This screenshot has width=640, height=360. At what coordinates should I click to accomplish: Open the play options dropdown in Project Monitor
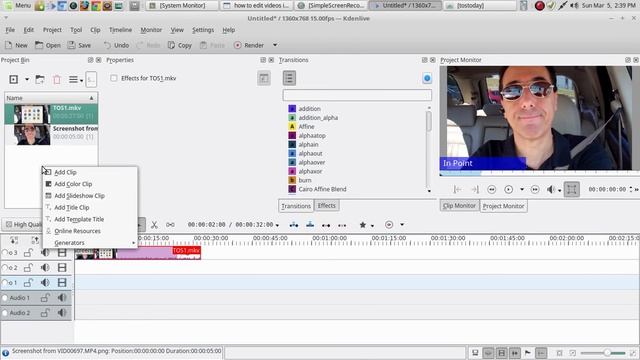(x=522, y=189)
